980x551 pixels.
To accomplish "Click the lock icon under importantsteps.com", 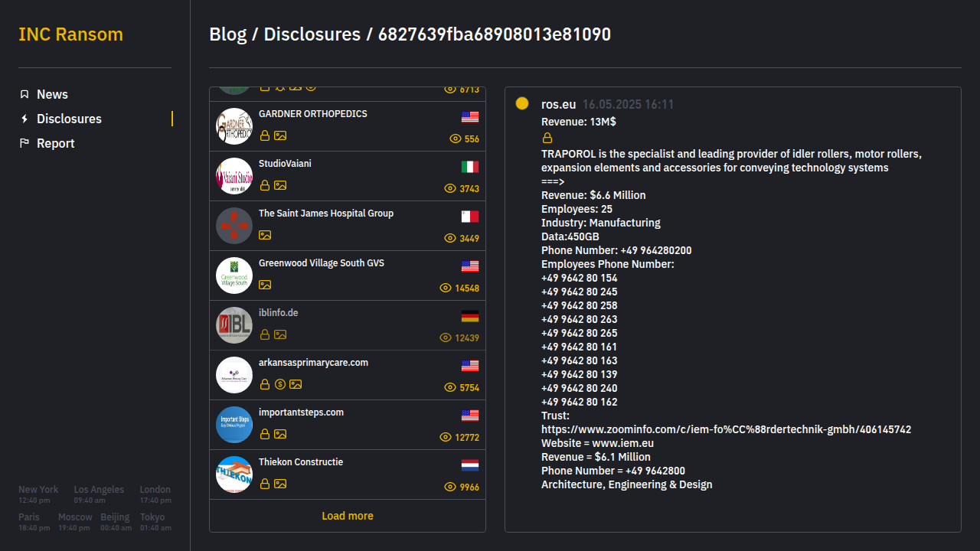I will click(265, 434).
